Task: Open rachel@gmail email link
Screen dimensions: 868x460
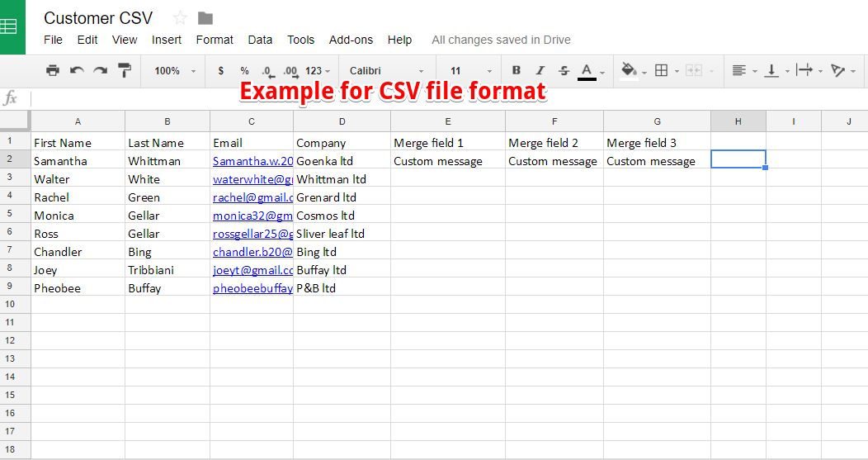Action: tap(253, 197)
